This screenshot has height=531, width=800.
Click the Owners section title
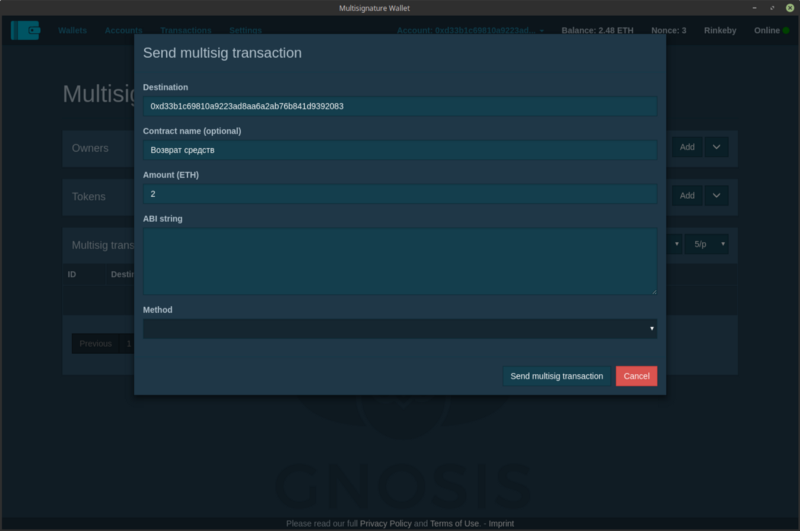[90, 148]
